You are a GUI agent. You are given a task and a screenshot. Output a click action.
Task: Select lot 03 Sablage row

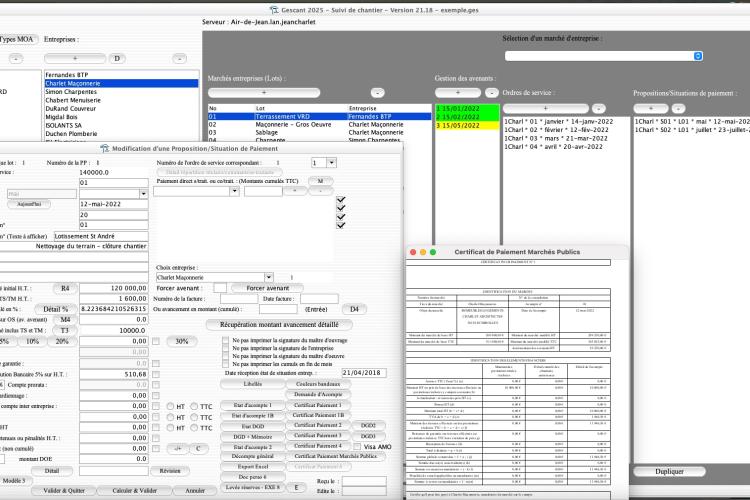point(320,133)
